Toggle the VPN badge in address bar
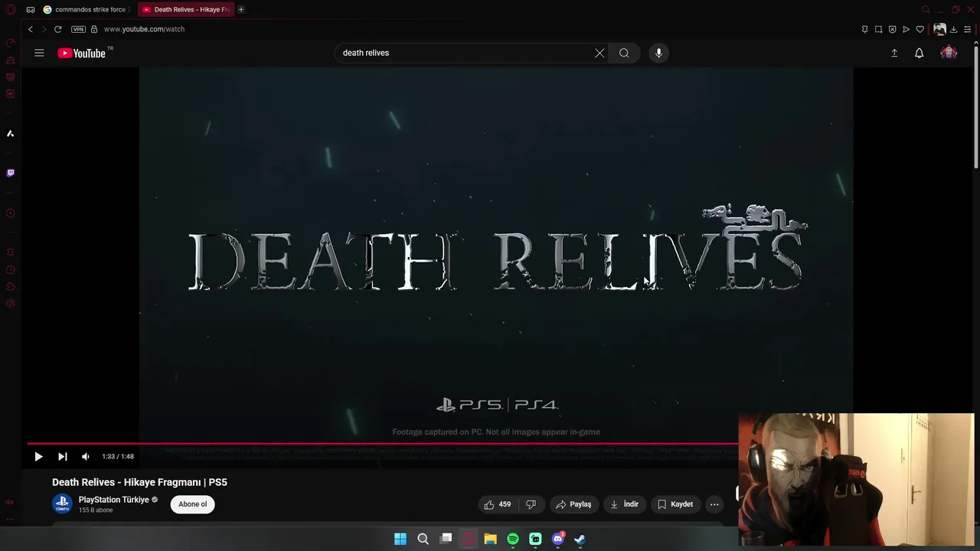 pos(78,29)
